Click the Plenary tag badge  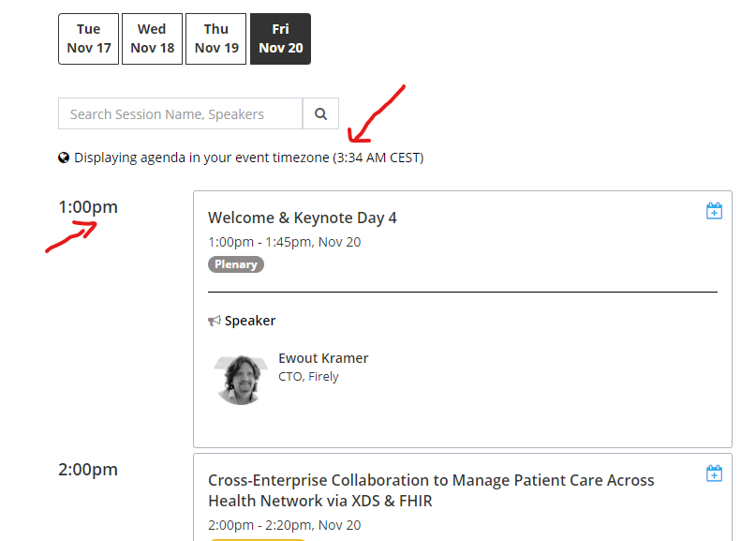[236, 264]
